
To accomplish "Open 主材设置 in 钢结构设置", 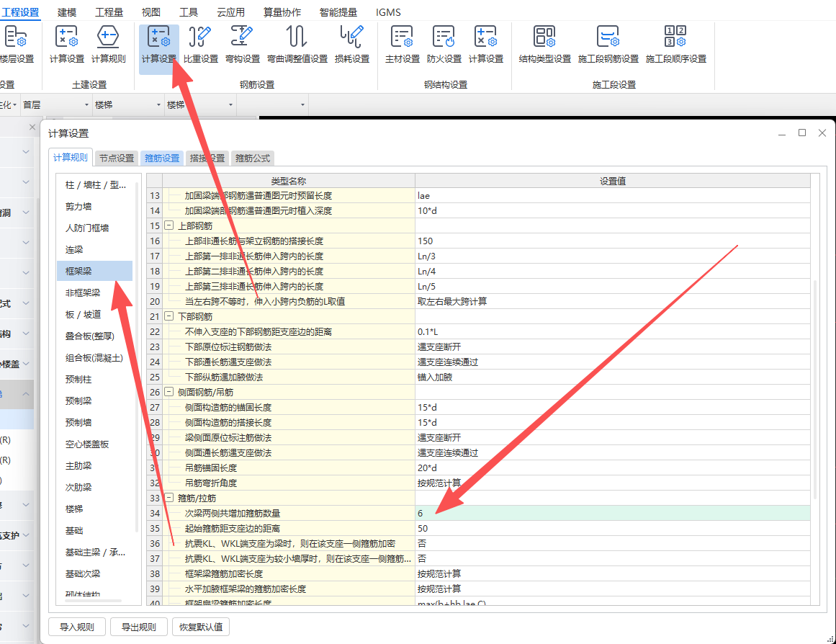I will click(x=402, y=45).
